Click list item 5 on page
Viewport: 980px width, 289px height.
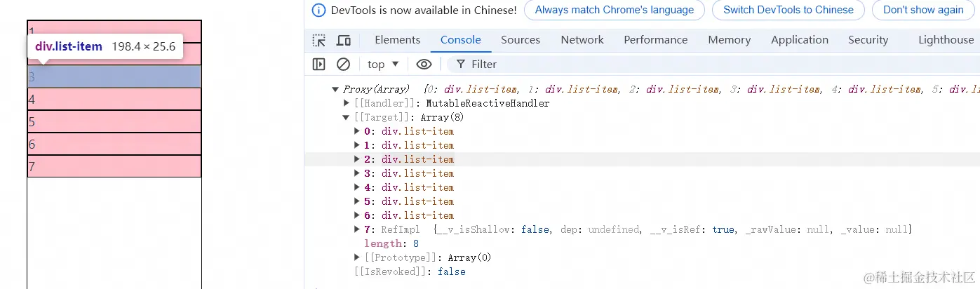pos(114,121)
